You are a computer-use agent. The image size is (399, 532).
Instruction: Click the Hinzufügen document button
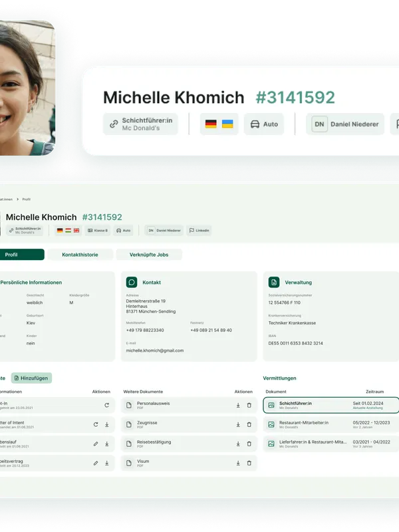tap(31, 378)
